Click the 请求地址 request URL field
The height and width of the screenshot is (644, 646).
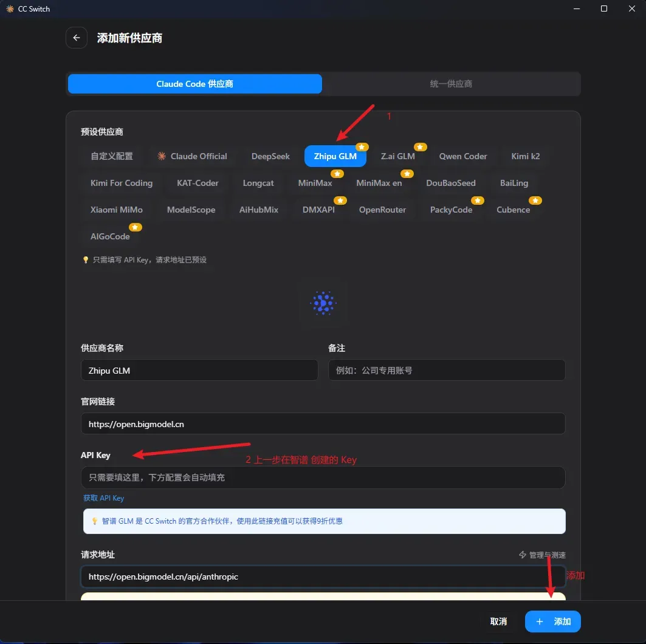(x=323, y=577)
